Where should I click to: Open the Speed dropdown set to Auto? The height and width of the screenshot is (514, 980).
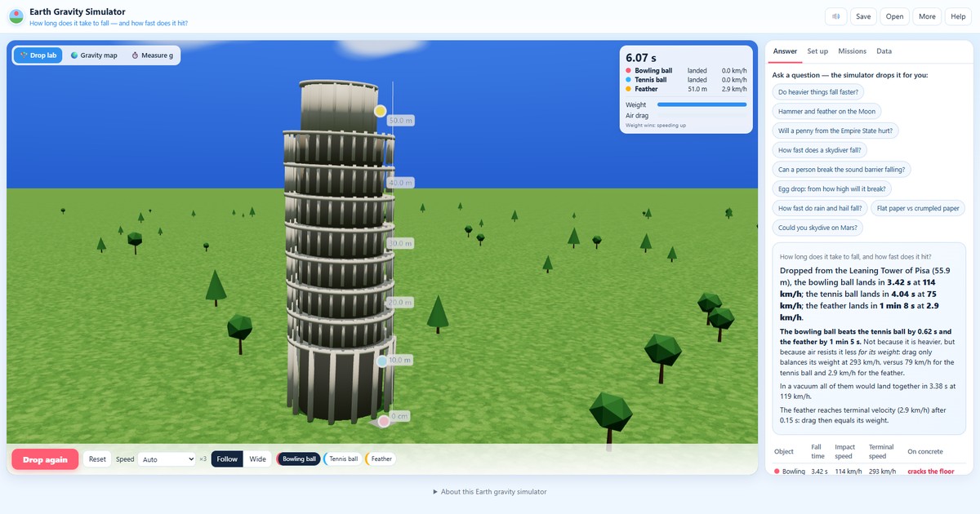click(x=167, y=459)
